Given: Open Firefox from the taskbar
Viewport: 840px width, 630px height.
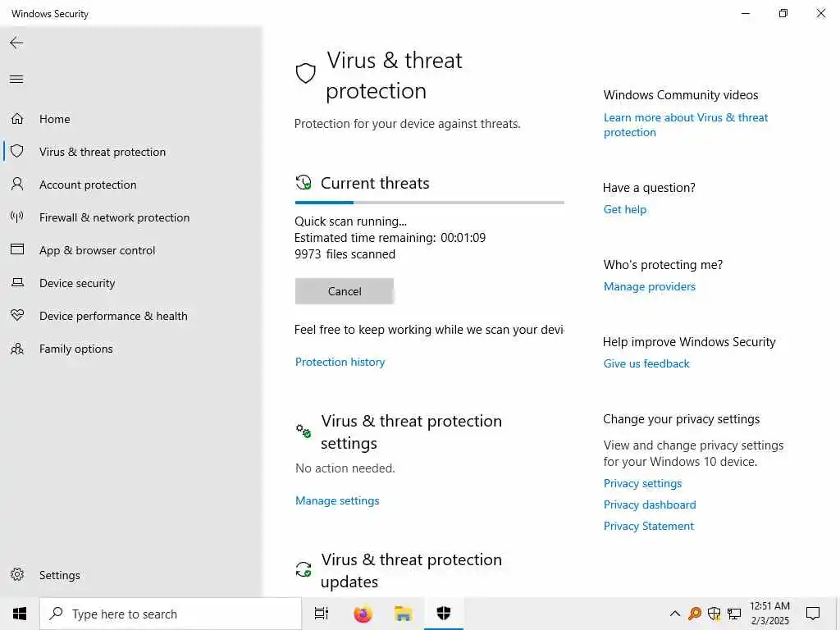Looking at the screenshot, I should click(363, 614).
